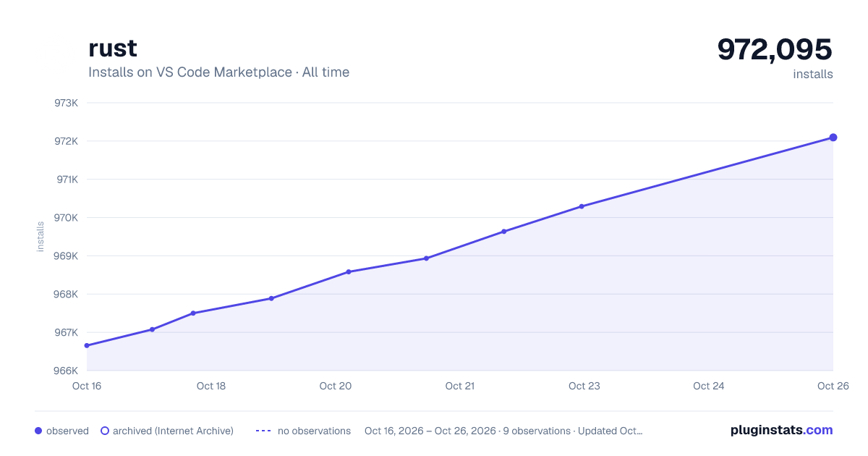Click the 'archived (Internet Archive)' legend text
The width and height of the screenshot is (868, 456).
tap(173, 431)
